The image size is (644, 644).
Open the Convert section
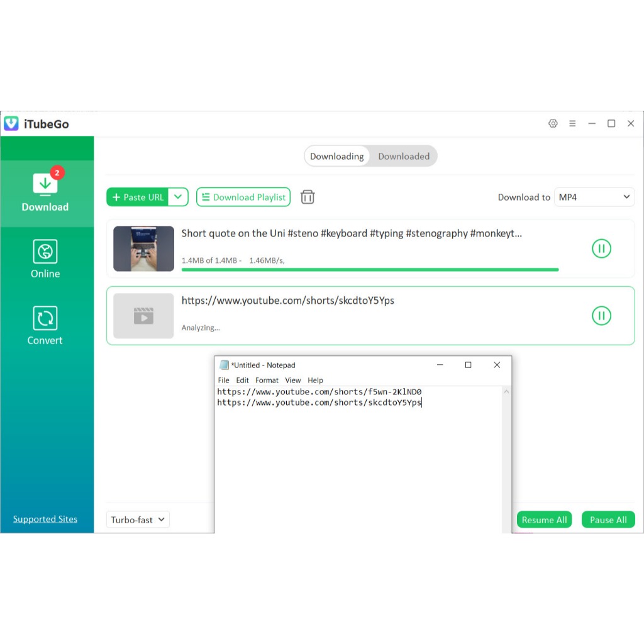(x=45, y=326)
